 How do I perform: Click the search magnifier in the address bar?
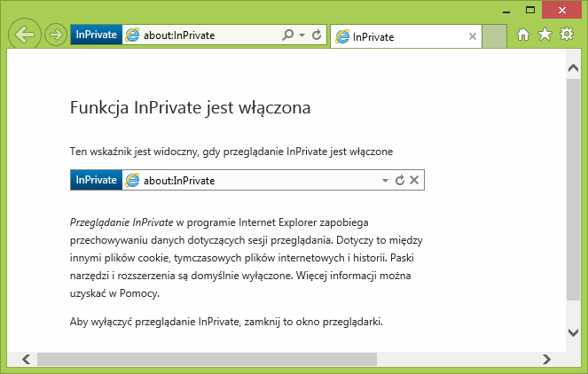click(x=288, y=35)
